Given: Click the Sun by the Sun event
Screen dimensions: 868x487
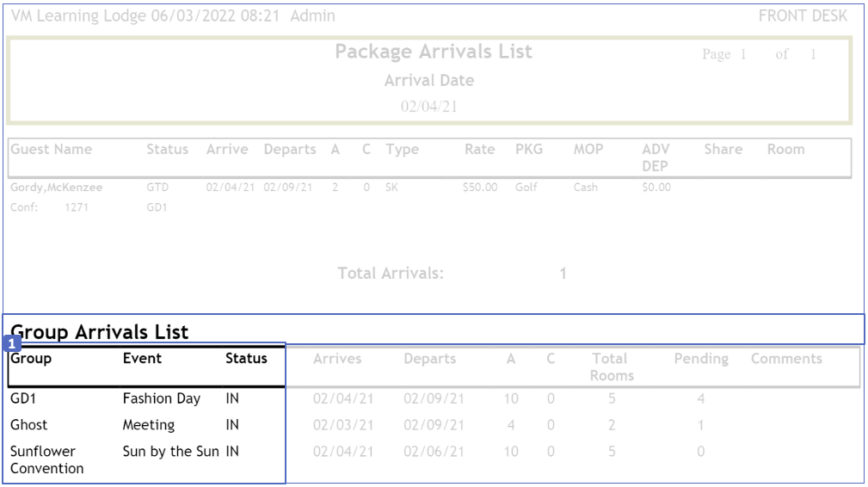Looking at the screenshot, I should click(x=172, y=452).
